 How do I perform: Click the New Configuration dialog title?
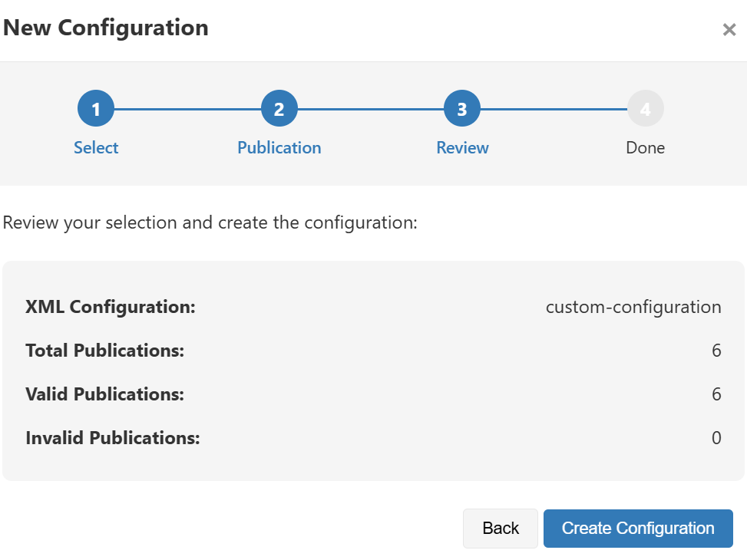click(x=106, y=28)
